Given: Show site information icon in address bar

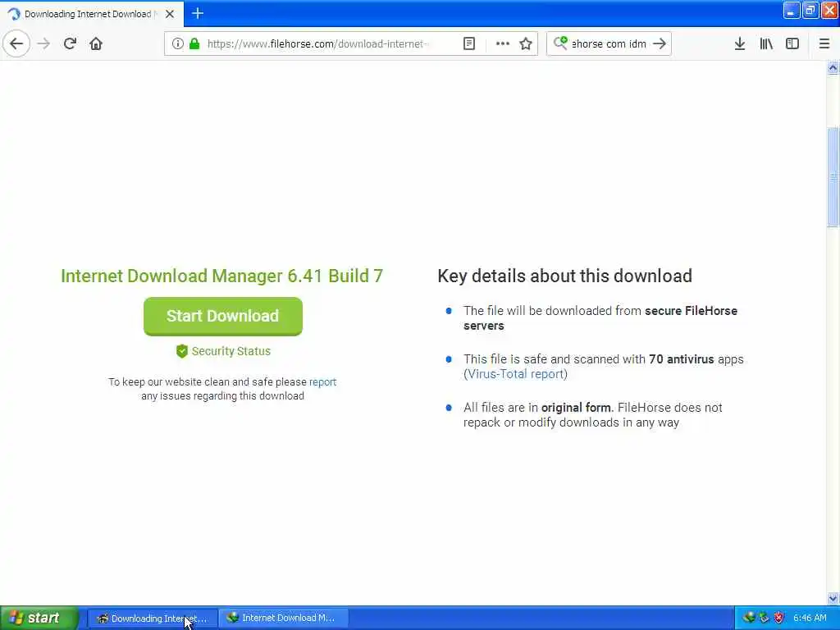Looking at the screenshot, I should 177,43.
